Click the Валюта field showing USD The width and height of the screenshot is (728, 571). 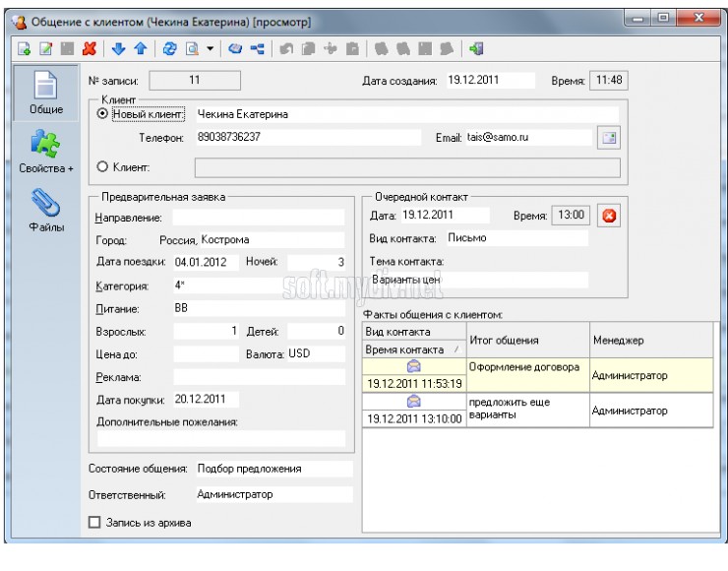316,353
